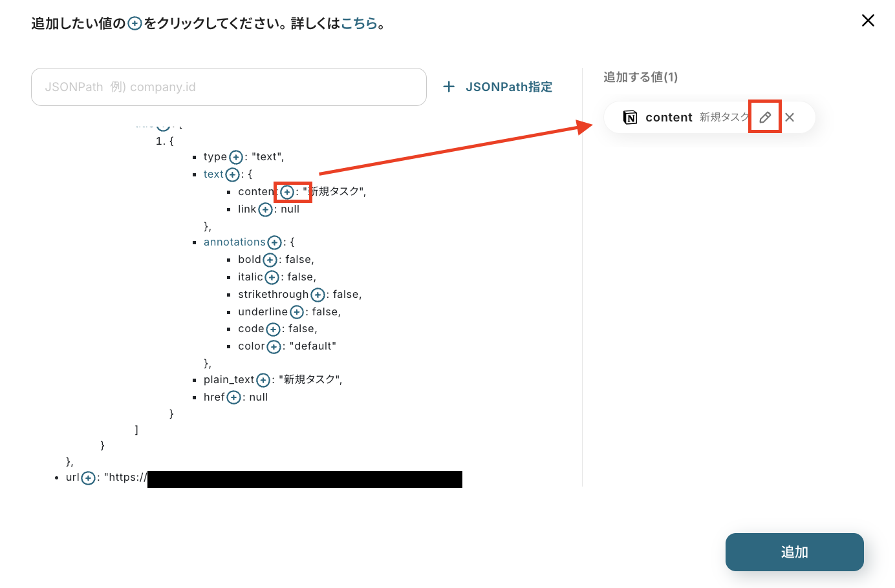Screen dimensions: 895x588
Task: Click the blue "text" key in the JSON tree
Action: [213, 174]
